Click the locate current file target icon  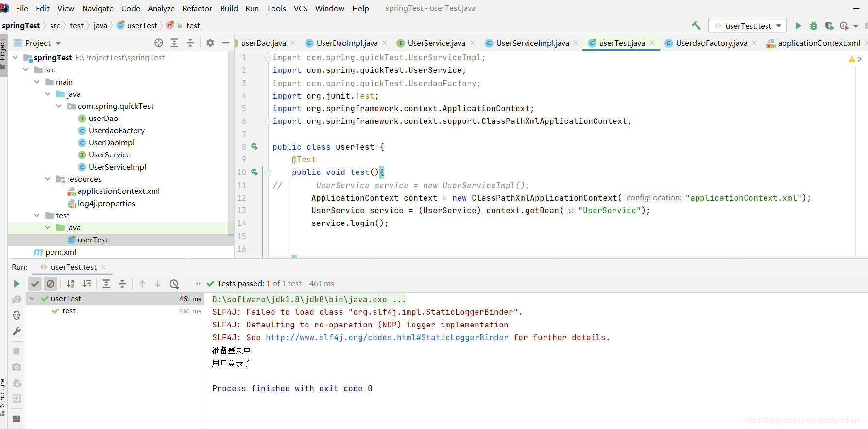pyautogui.click(x=159, y=43)
